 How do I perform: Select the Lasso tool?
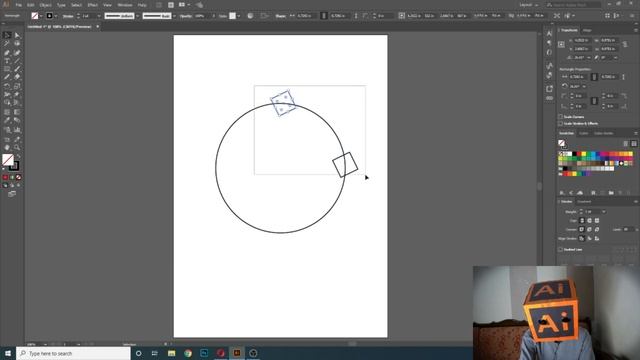tap(17, 44)
